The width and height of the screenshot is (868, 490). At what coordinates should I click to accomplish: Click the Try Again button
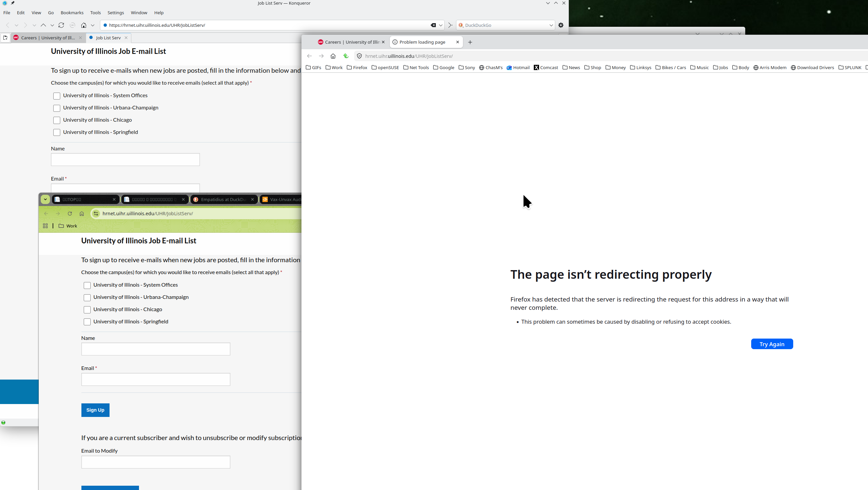point(772,344)
